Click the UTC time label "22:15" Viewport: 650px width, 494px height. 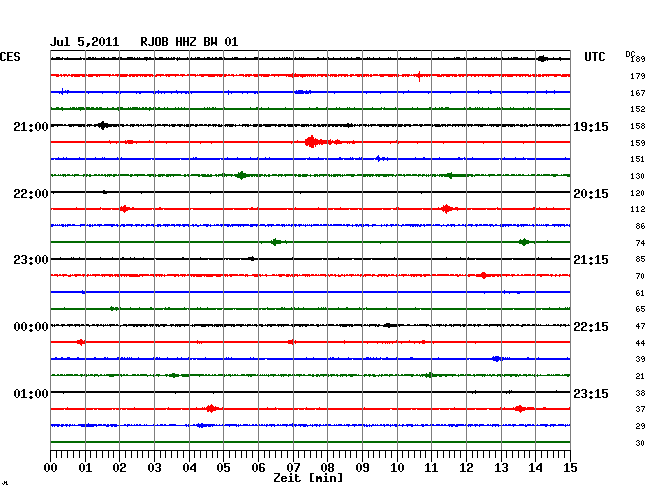point(591,327)
